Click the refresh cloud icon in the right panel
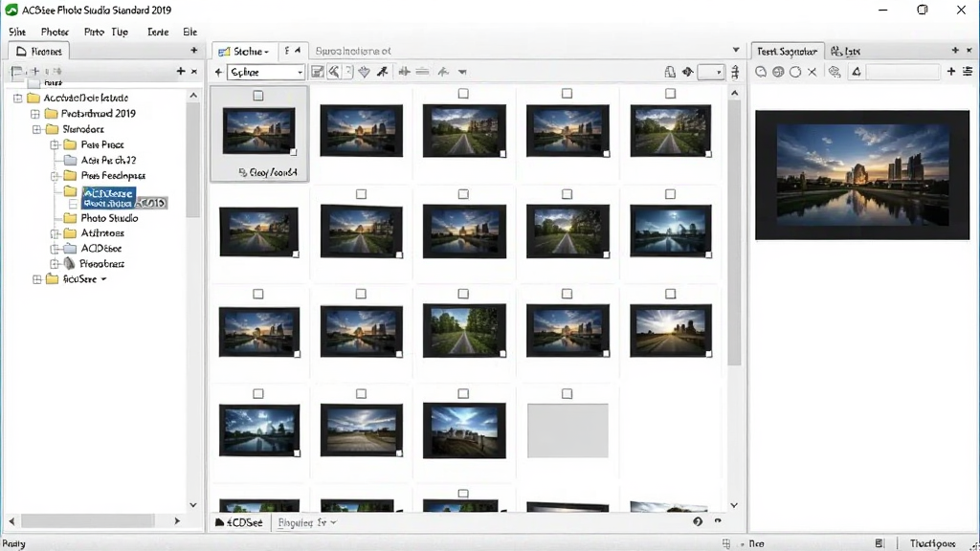 coord(835,72)
